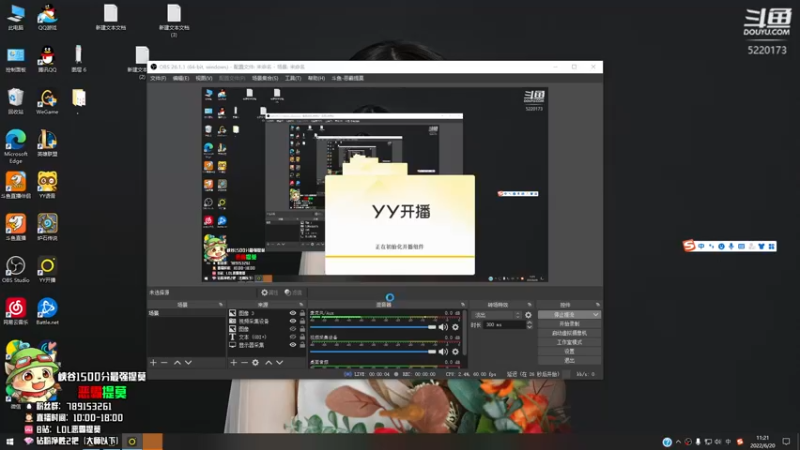This screenshot has height=450, width=800.
Task: Open OBS 设置 settings button
Action: point(569,352)
